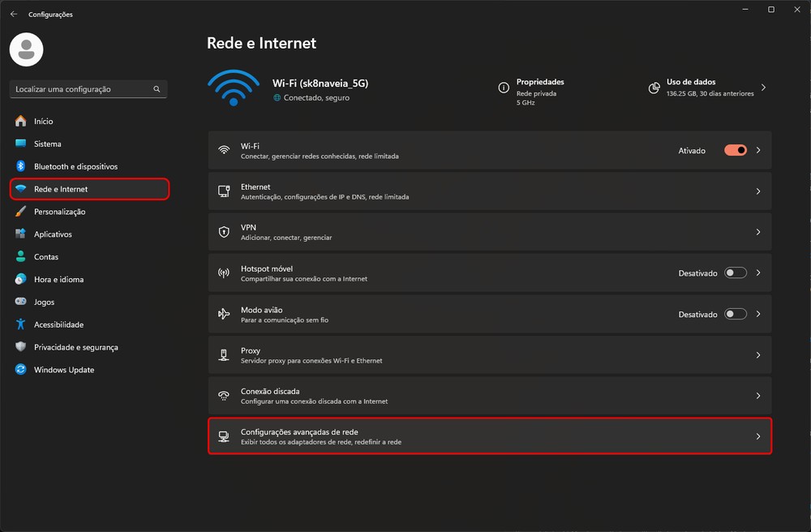Expand Conexão discada with its chevron

click(758, 396)
